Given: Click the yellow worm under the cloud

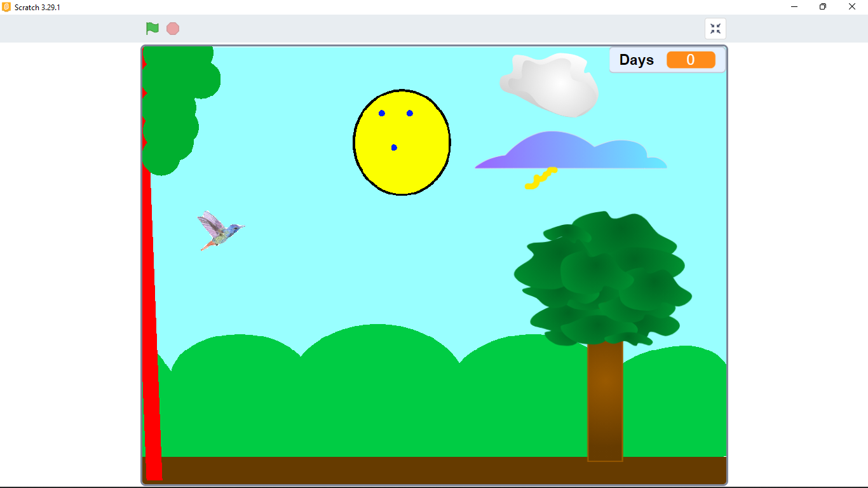Looking at the screenshot, I should (x=541, y=178).
